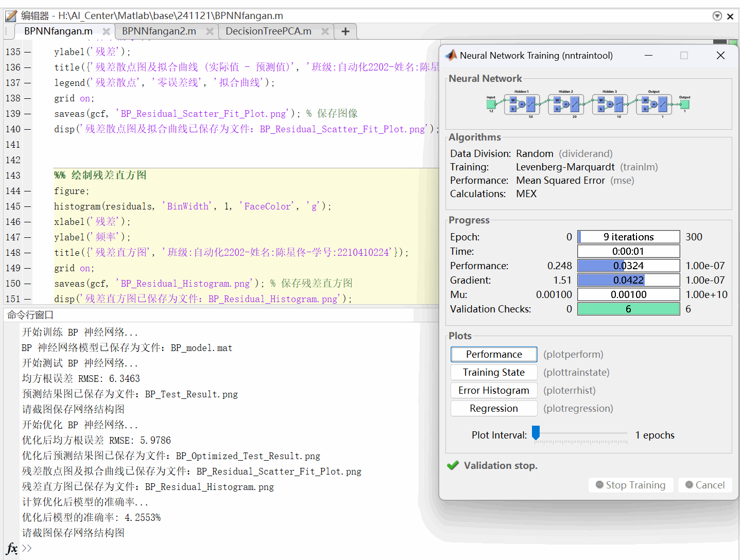The image size is (740, 560).
Task: Click the Output layer block in diagram
Action: coord(654,104)
